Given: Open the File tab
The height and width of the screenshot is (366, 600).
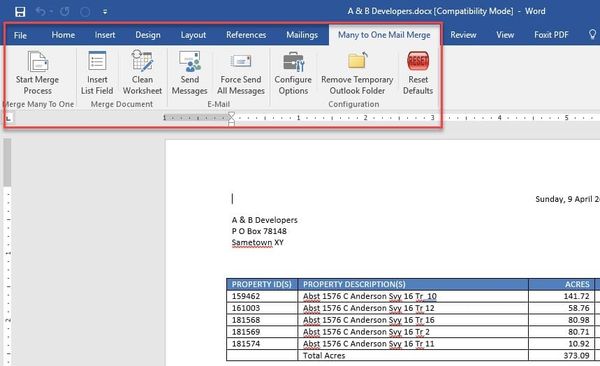Looking at the screenshot, I should point(20,35).
